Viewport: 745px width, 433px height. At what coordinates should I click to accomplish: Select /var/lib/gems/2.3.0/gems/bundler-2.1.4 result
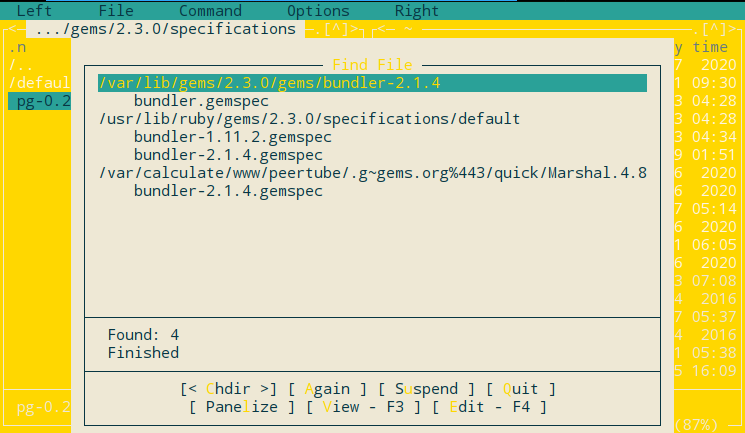coord(372,83)
